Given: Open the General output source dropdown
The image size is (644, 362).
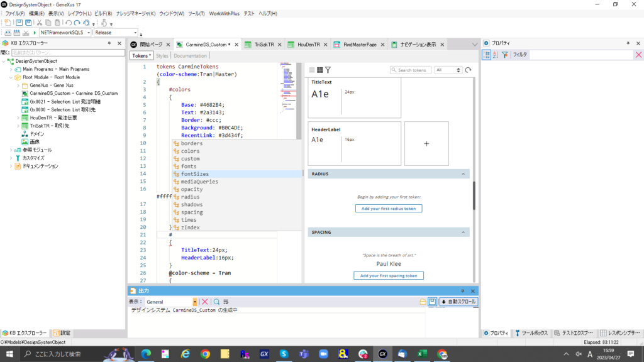Looking at the screenshot, I should coord(195,302).
